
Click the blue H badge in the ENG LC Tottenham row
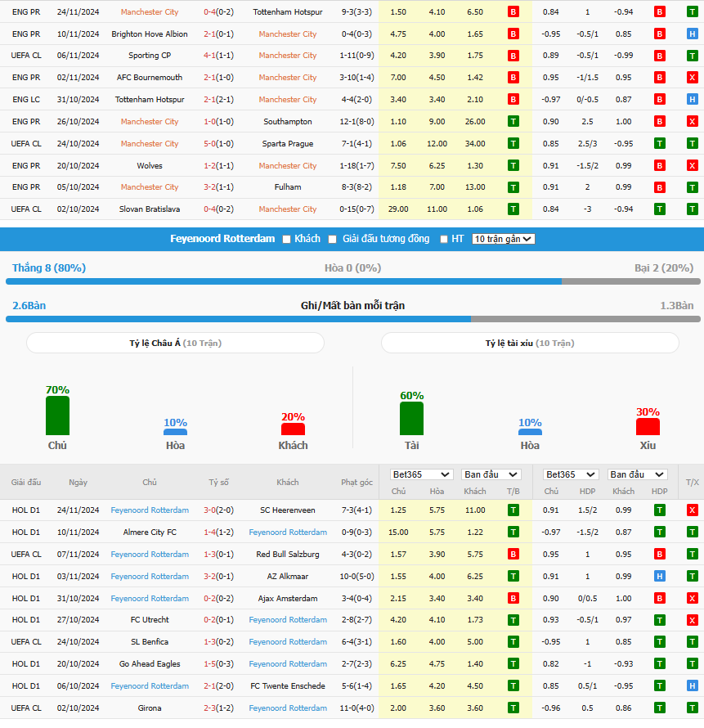[x=692, y=99]
